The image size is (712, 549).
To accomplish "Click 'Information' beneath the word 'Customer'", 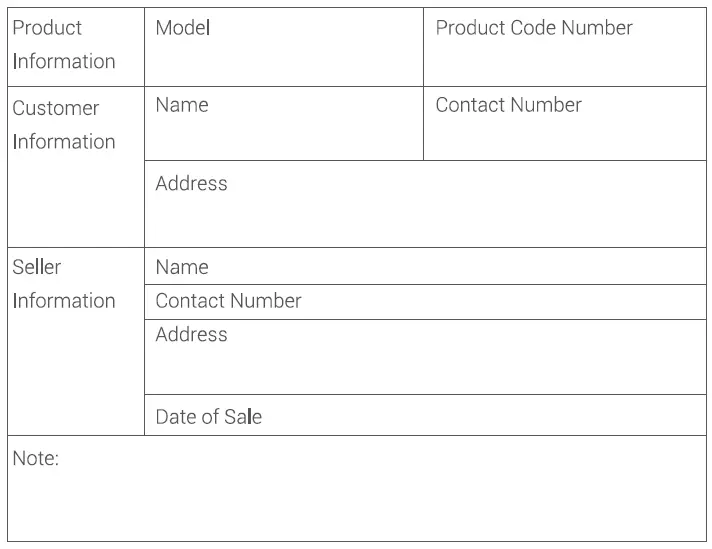I will [x=64, y=142].
